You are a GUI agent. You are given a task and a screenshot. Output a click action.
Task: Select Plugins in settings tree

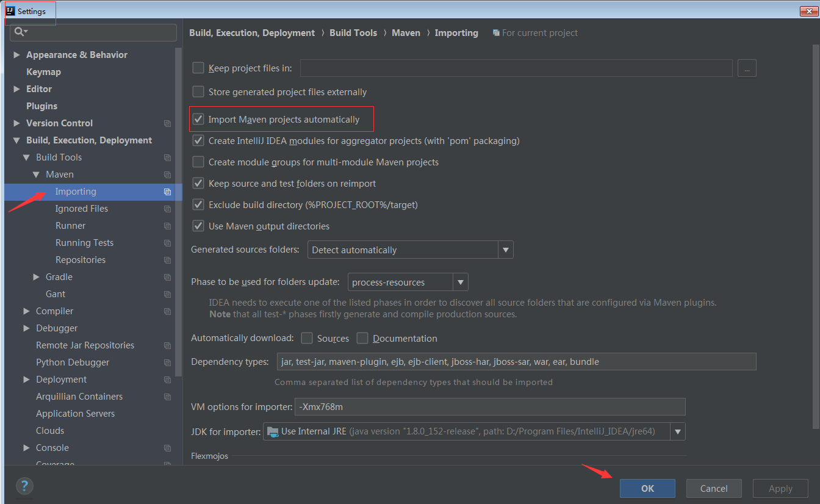click(x=41, y=106)
